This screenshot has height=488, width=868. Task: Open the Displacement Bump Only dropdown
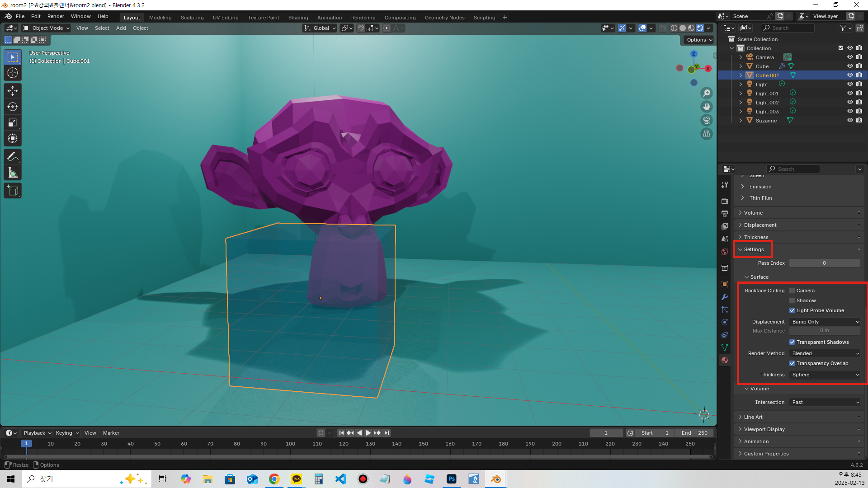(x=825, y=322)
